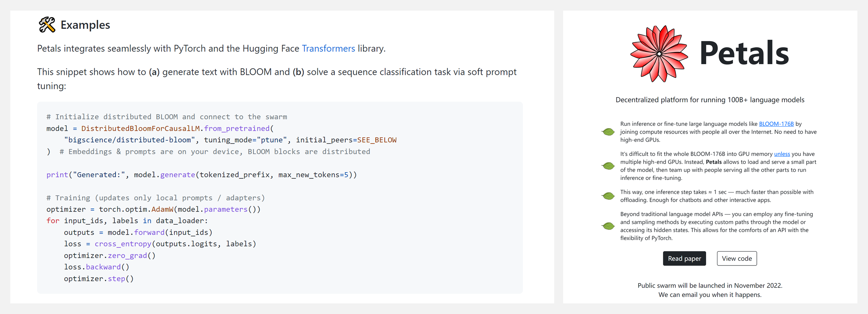Image resolution: width=868 pixels, height=314 pixels.
Task: Click the Petals red flower logo
Action: tap(659, 54)
